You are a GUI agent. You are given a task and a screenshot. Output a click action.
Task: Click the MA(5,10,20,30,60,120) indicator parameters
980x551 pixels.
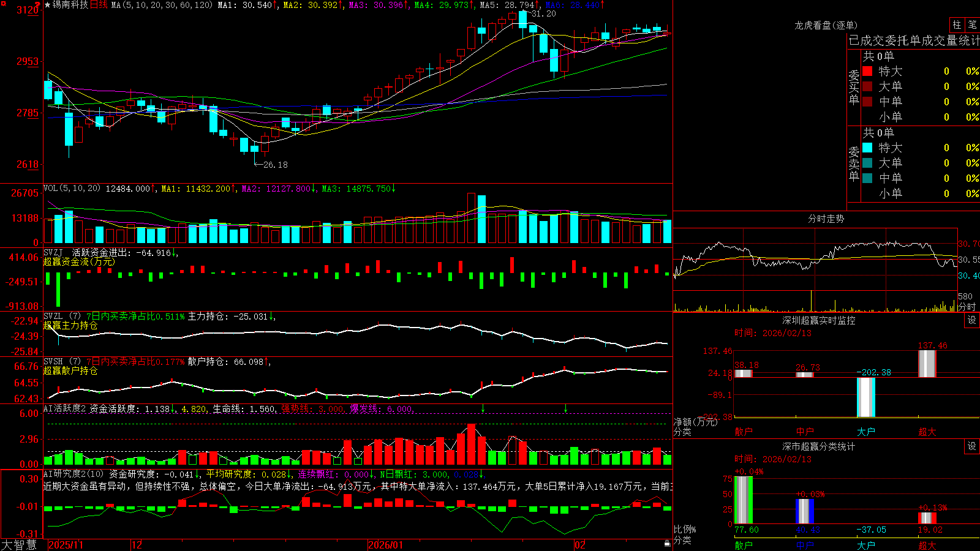pos(162,5)
